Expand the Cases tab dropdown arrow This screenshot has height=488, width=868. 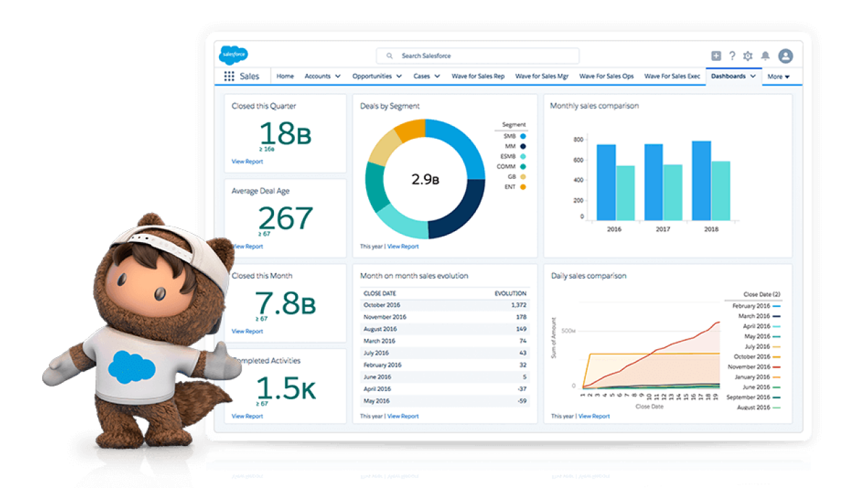click(437, 77)
